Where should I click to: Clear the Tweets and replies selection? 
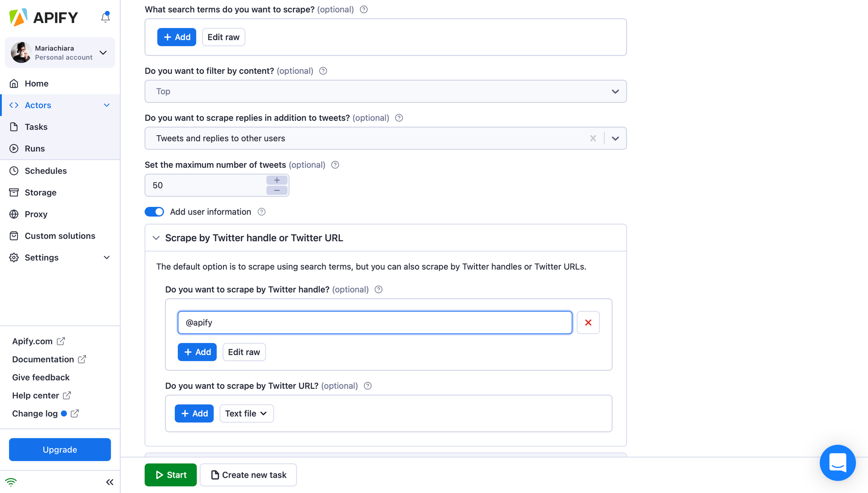[593, 138]
